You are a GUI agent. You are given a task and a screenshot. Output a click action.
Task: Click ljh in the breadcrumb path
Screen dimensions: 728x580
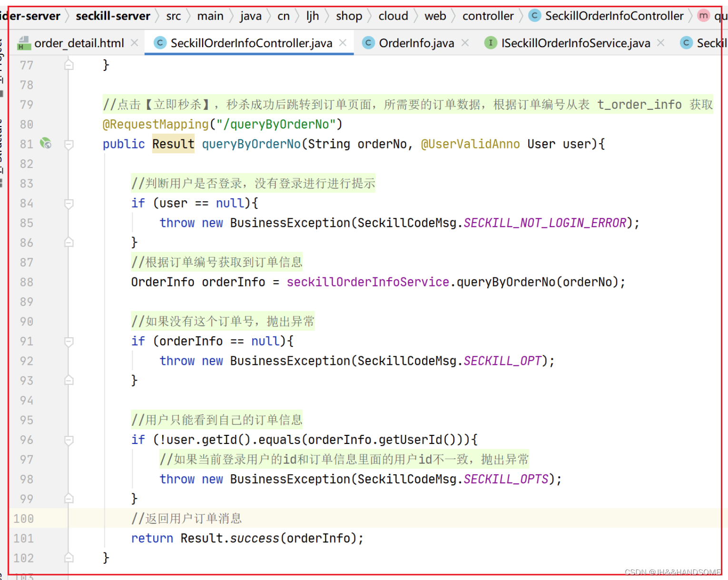point(313,16)
